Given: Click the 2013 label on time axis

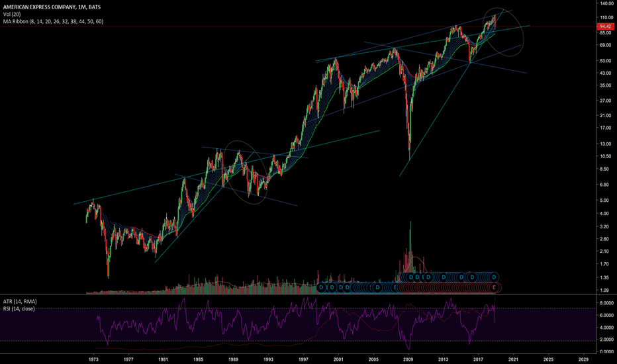Looking at the screenshot, I should tap(443, 359).
